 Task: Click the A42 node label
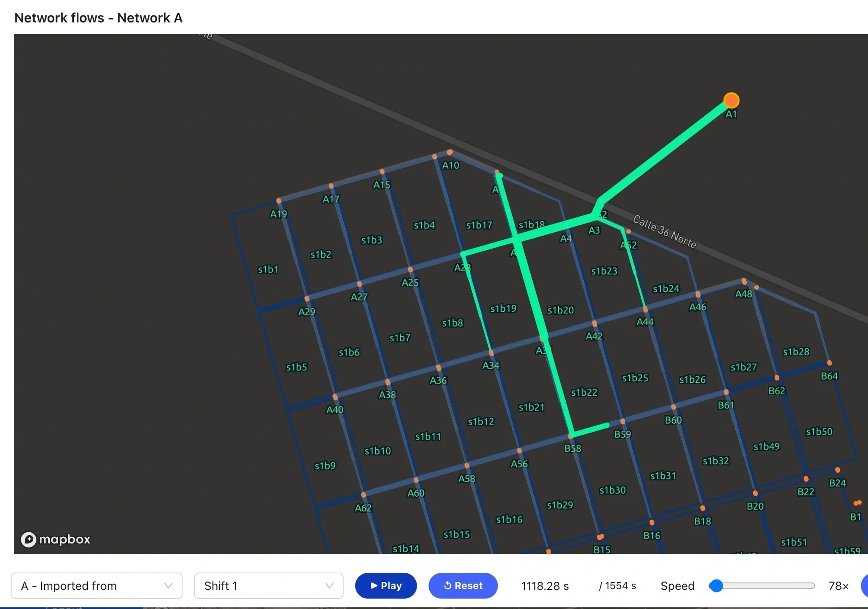(594, 336)
